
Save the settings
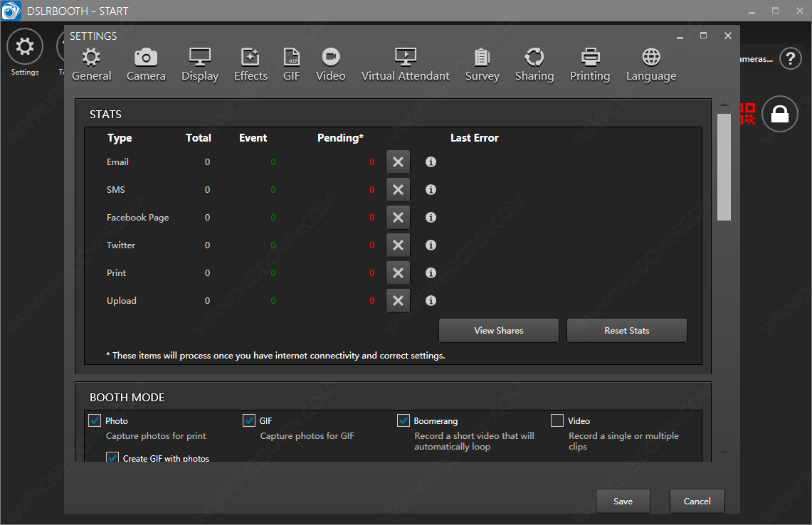(623, 502)
